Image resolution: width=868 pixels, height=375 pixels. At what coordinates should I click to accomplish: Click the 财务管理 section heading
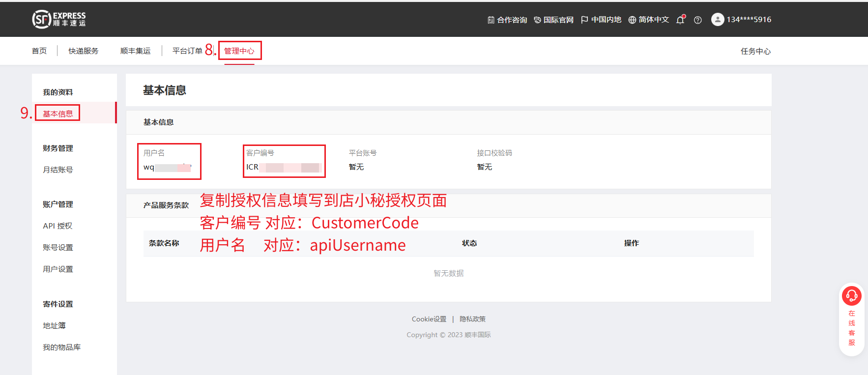58,148
